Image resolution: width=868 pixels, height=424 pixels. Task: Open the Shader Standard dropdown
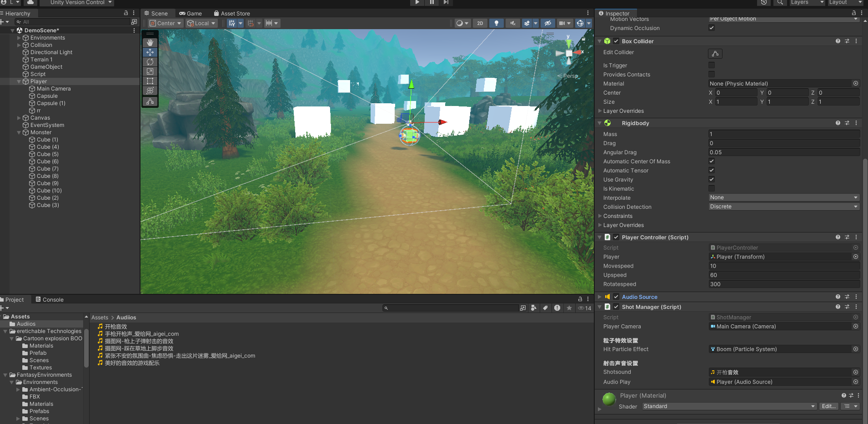tap(729, 406)
